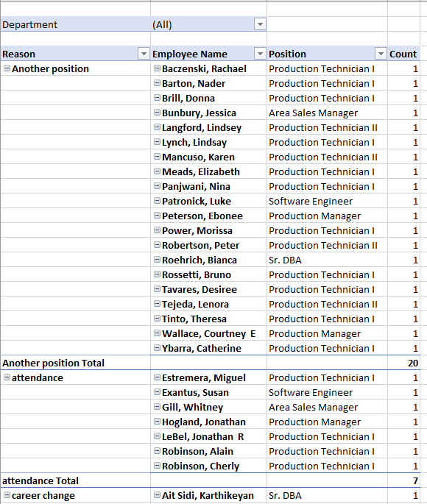Image resolution: width=427 pixels, height=504 pixels.
Task: Collapse Bunbury, Jessica row
Action: point(157,113)
